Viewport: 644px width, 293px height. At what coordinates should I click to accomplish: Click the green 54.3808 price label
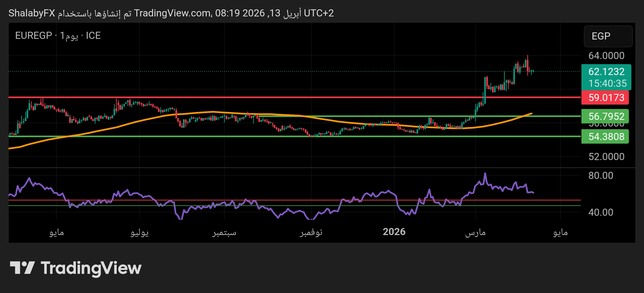click(606, 137)
